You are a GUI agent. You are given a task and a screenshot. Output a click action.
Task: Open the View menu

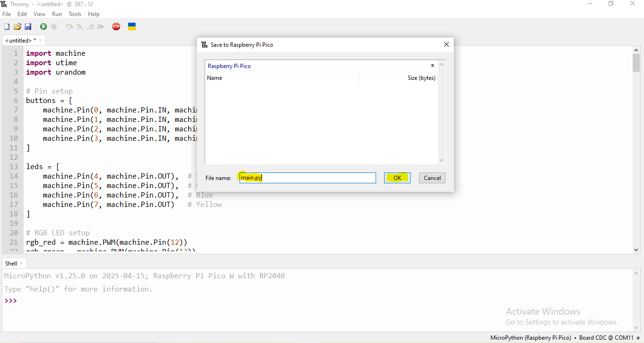point(40,14)
